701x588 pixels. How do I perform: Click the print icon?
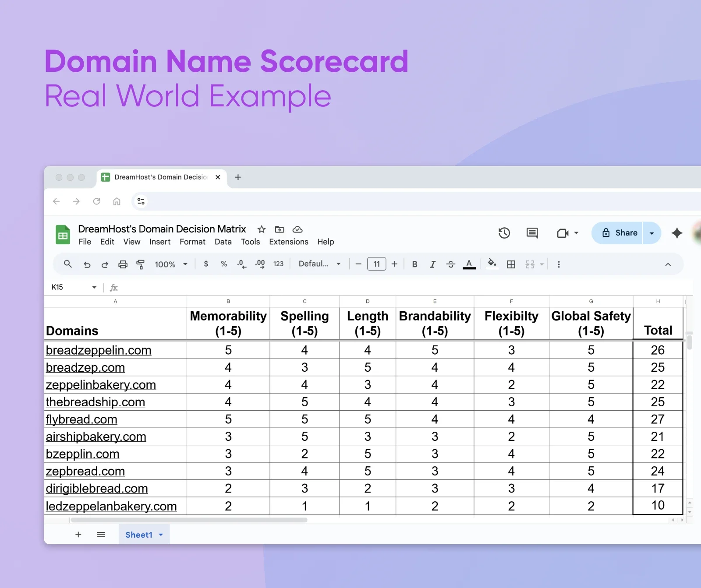coord(122,264)
